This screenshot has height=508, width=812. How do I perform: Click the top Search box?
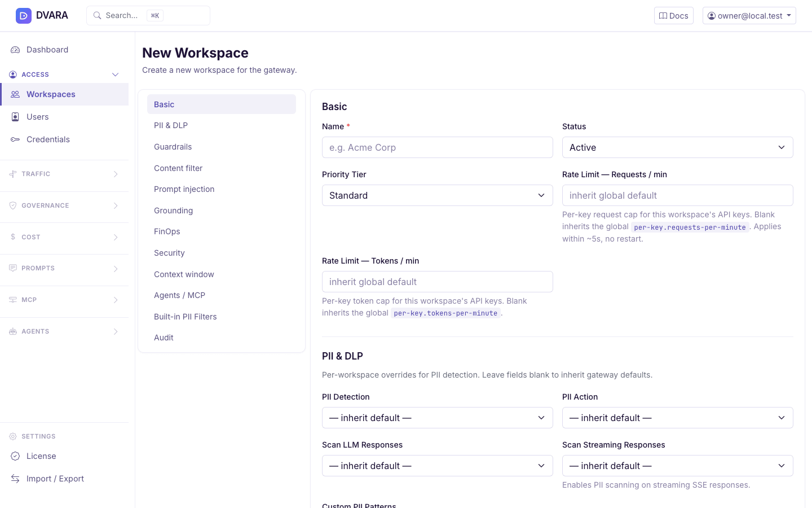[x=148, y=16]
